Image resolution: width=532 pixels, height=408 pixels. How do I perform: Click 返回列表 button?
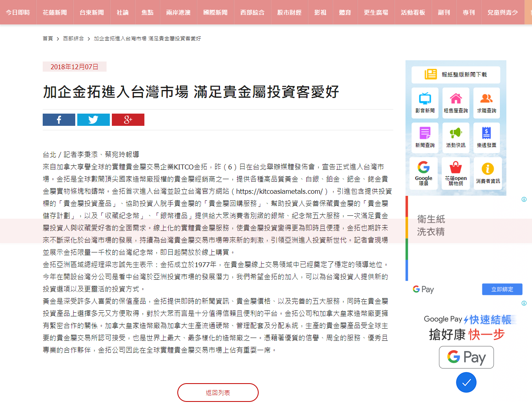click(x=218, y=393)
